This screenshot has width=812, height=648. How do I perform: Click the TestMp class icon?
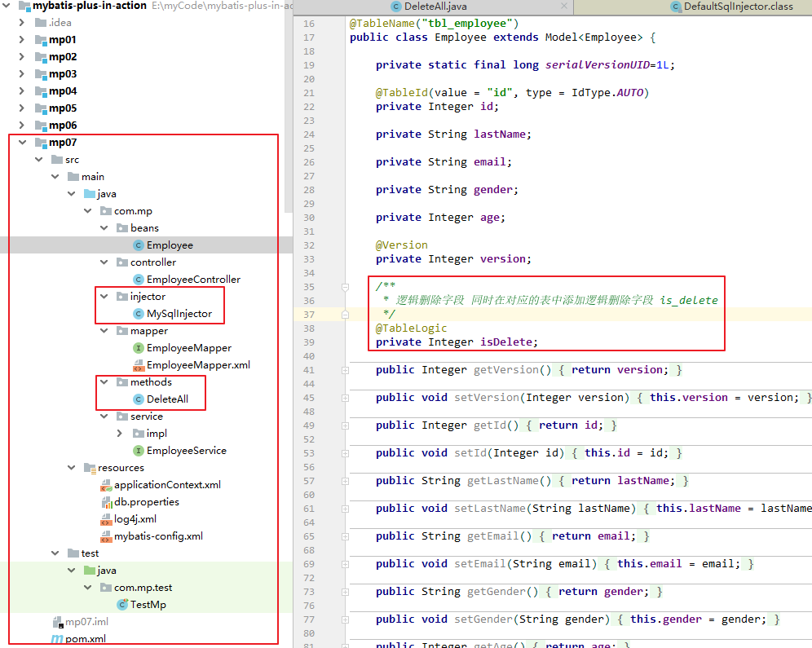pos(123,604)
